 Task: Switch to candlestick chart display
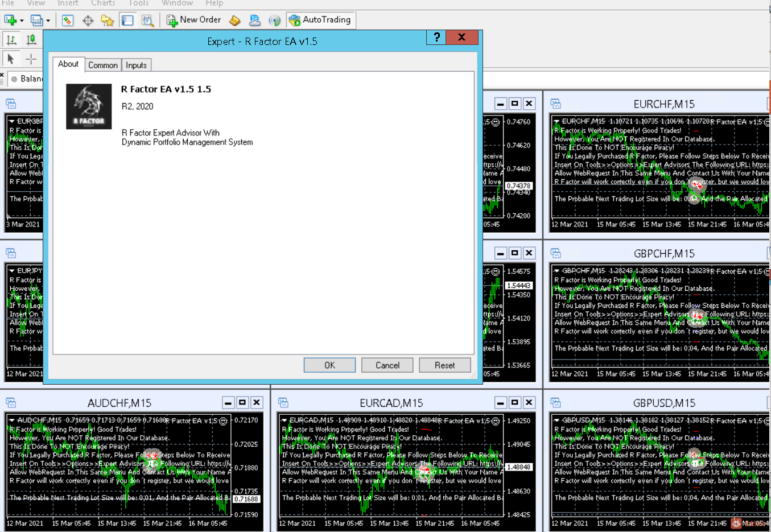[x=31, y=40]
